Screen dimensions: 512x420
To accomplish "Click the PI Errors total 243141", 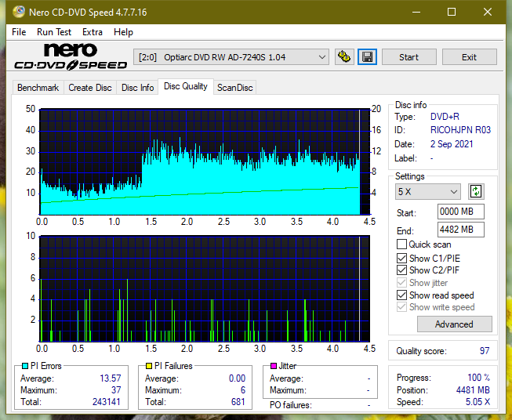I will (x=107, y=401).
